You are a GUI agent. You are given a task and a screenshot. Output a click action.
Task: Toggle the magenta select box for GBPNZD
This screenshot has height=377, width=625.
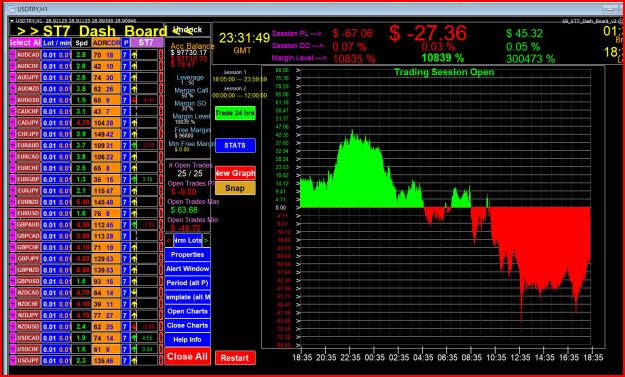click(x=12, y=270)
